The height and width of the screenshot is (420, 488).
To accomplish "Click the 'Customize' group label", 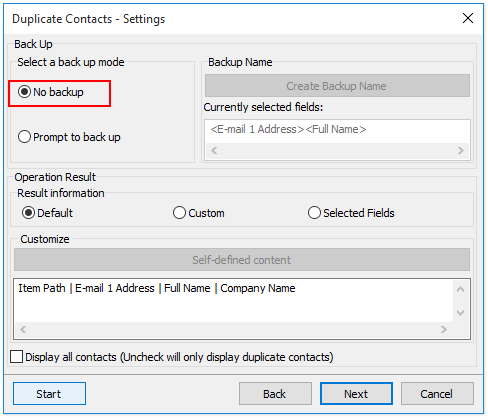I will pyautogui.click(x=45, y=239).
